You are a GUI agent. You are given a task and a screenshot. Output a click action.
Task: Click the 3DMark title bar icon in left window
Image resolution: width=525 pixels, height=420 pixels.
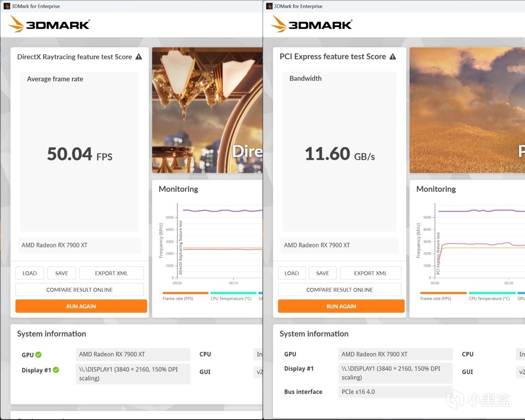click(7, 6)
